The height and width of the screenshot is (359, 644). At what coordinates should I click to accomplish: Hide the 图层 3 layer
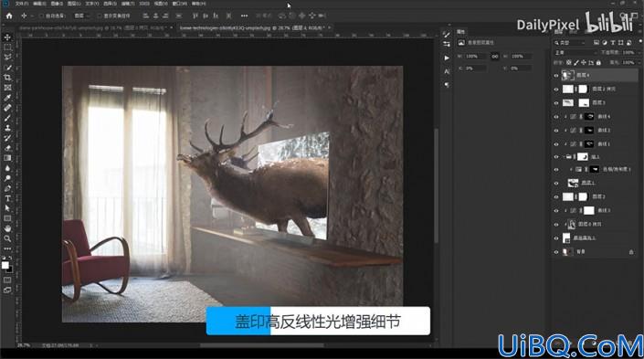pyautogui.click(x=556, y=102)
